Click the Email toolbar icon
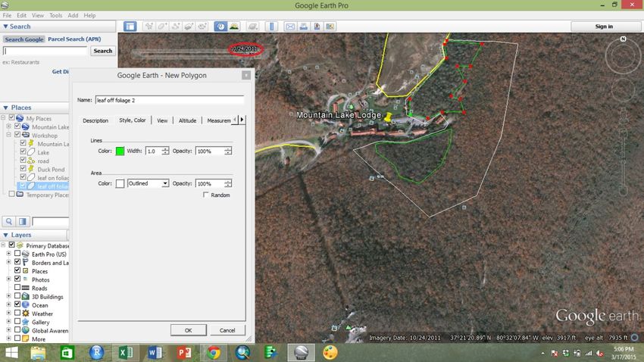This screenshot has height=362, width=644. 290,27
